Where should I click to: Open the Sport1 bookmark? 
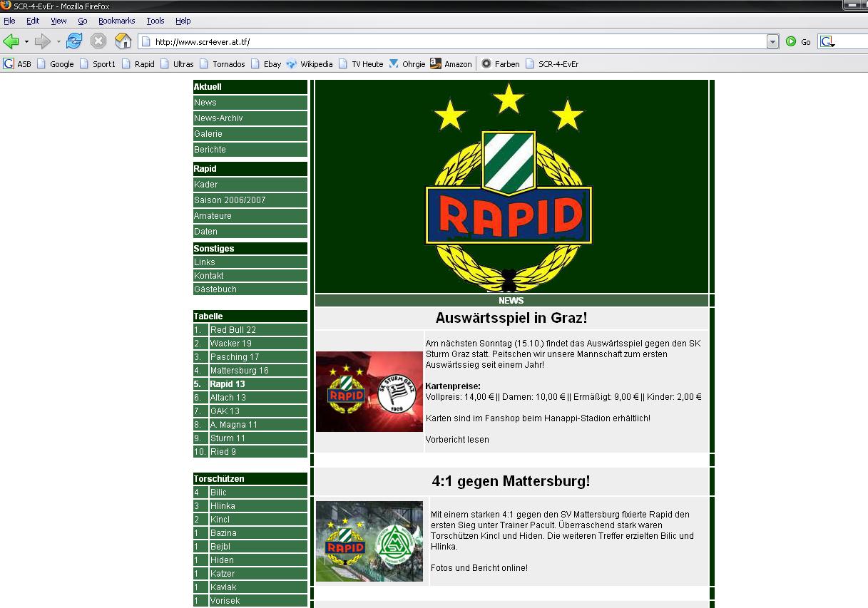click(x=98, y=63)
